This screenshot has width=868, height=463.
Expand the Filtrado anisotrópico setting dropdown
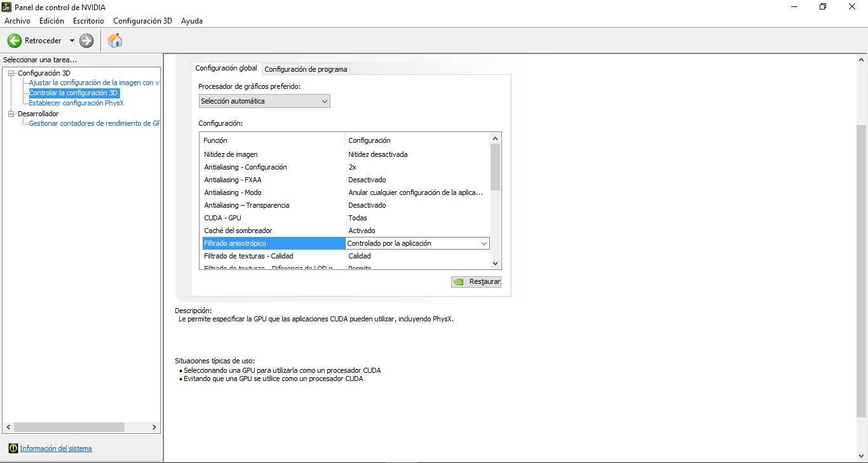[x=484, y=243]
